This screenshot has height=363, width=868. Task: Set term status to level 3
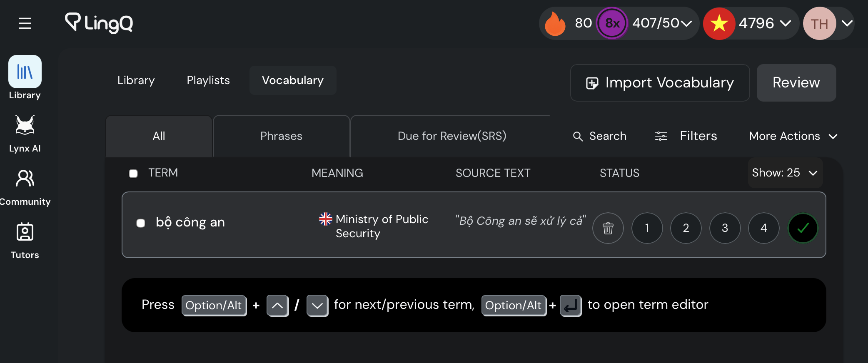coord(725,228)
